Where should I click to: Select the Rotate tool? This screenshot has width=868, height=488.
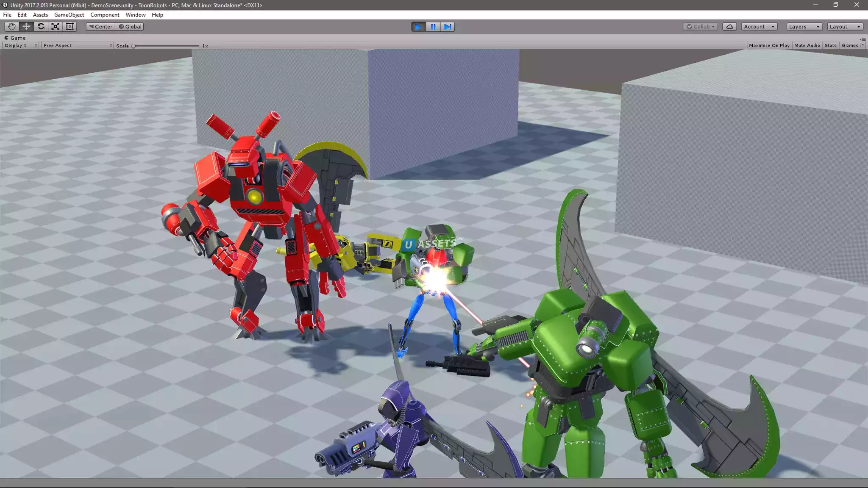[x=41, y=26]
